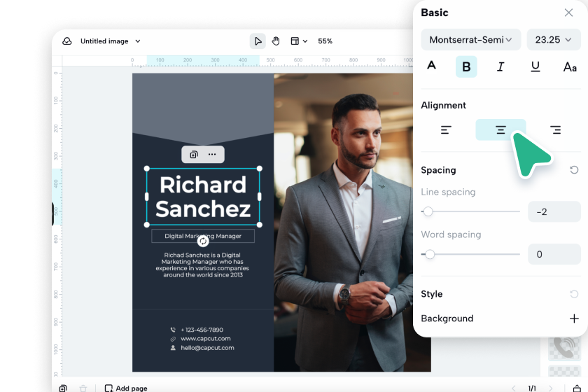Click the delete page trash icon
This screenshot has height=392, width=588.
(x=83, y=388)
